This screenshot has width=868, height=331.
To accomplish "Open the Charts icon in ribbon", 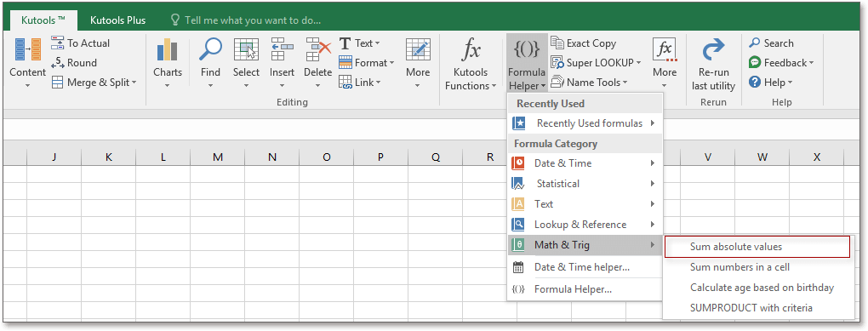I will click(167, 50).
